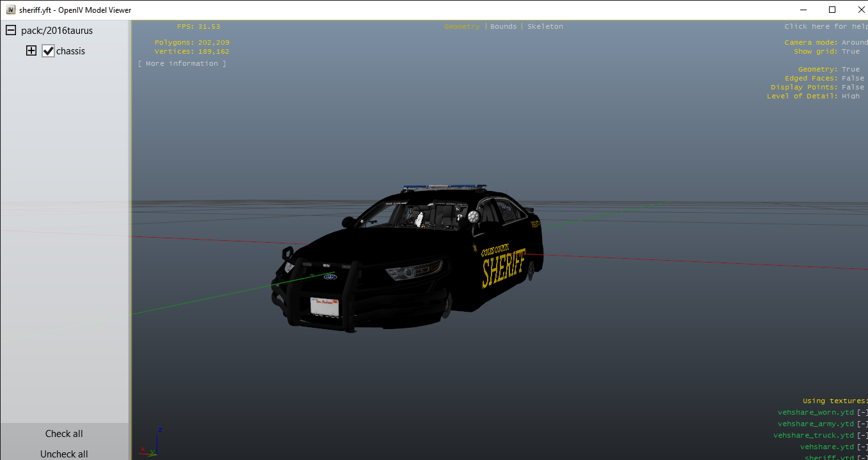868x460 pixels.
Task: Remove vehshare_army.ytd texture via its [-] icon
Action: coord(862,424)
